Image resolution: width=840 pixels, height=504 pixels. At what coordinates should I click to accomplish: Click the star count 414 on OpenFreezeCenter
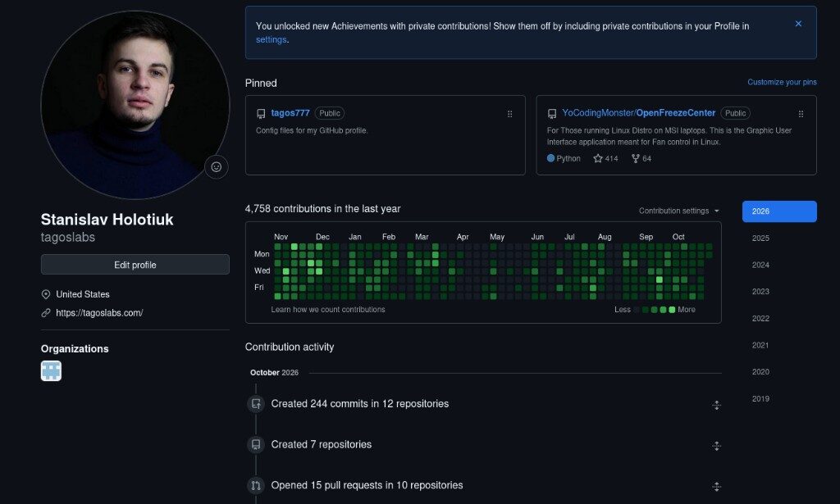(606, 158)
